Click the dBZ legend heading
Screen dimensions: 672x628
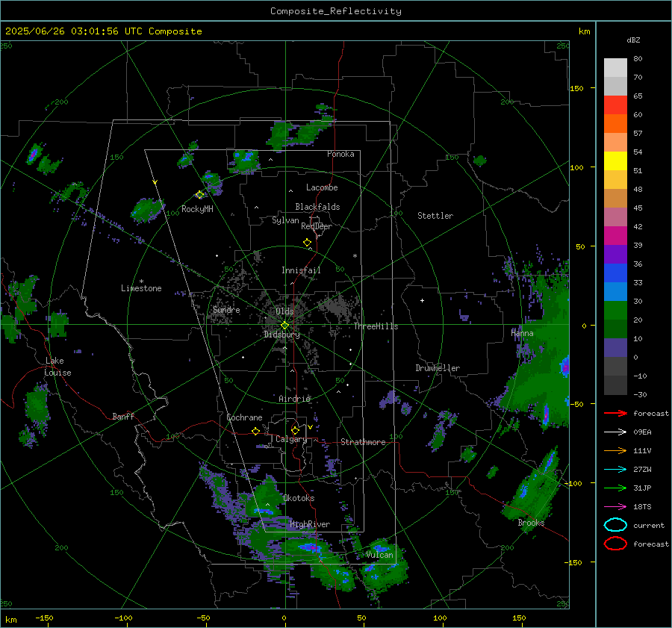[633, 40]
